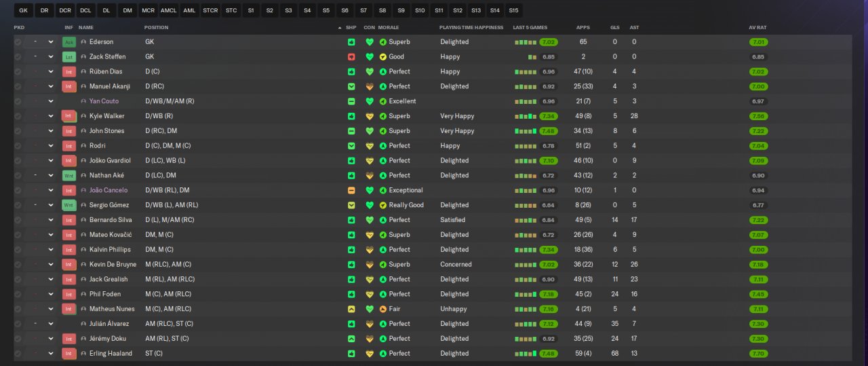Click Ederson's 'Ask' info badge
Viewport: 868px width, 366px height.
click(68, 42)
